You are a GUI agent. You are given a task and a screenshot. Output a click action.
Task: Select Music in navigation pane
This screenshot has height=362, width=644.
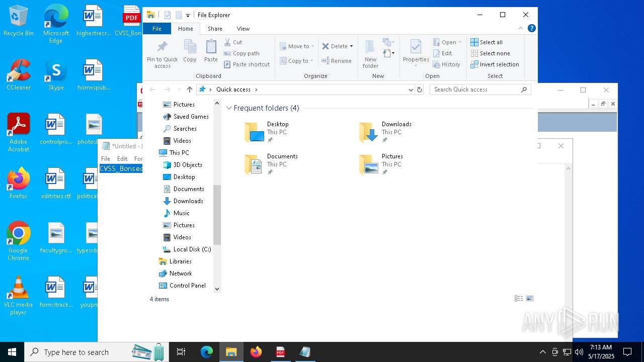pos(176,213)
